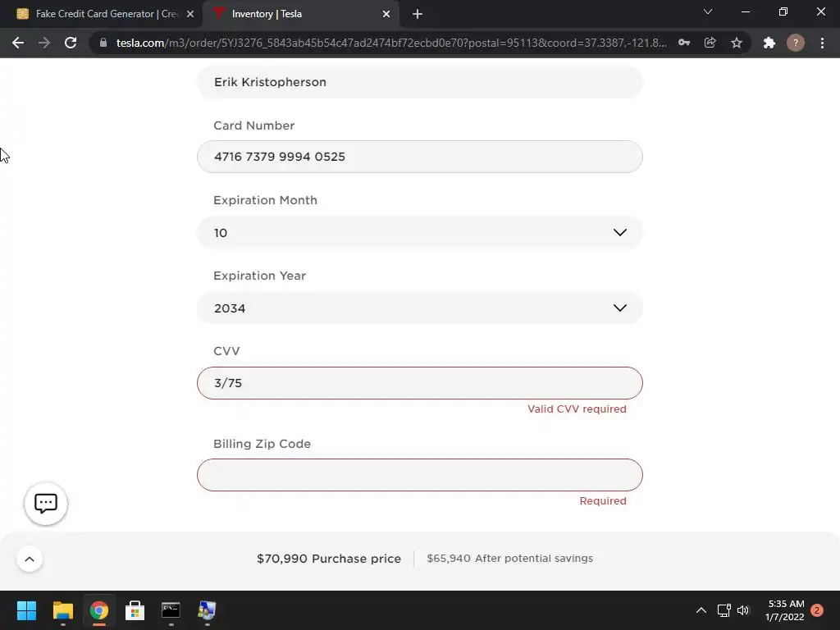This screenshot has width=840, height=630.
Task: Open Expiration Month dropdown showing 10
Action: point(419,232)
